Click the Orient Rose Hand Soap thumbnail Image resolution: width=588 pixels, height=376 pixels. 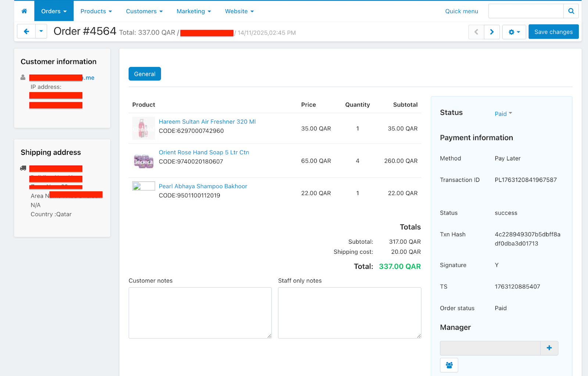(143, 161)
